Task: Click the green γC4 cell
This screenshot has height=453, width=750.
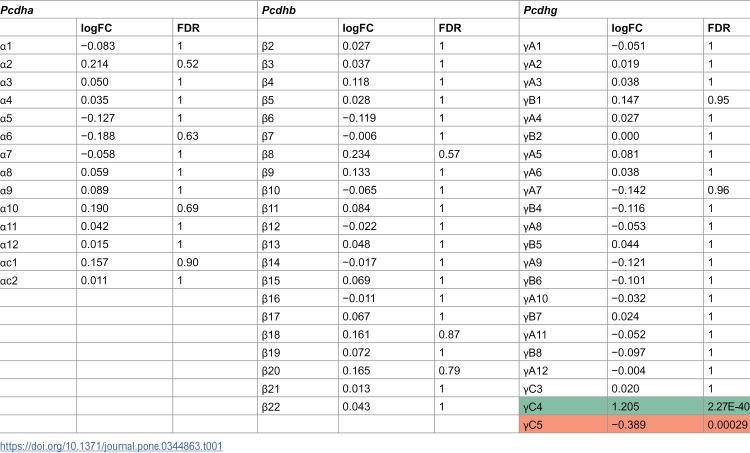Action: [x=563, y=407]
